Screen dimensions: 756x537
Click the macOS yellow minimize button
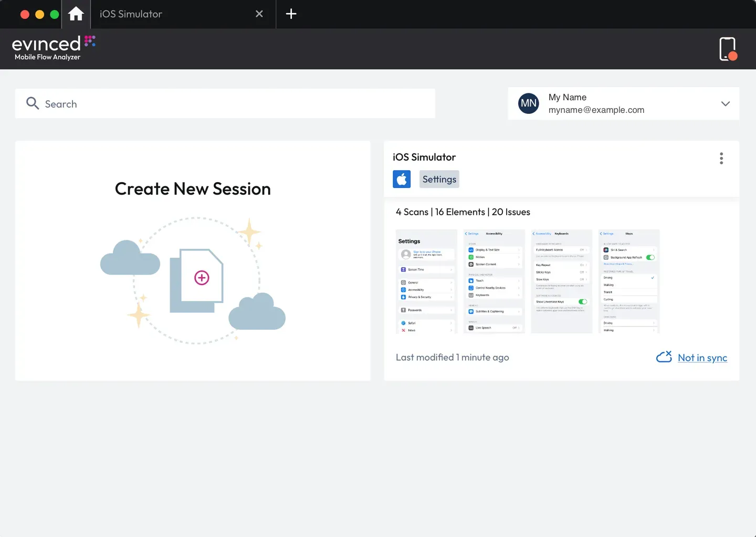click(x=39, y=14)
